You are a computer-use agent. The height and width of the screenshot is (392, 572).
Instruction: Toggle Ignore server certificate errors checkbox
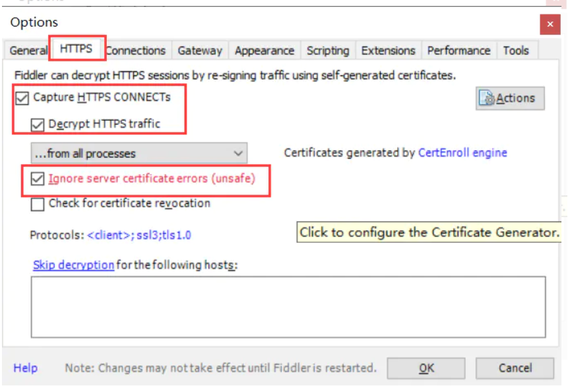[x=37, y=179]
